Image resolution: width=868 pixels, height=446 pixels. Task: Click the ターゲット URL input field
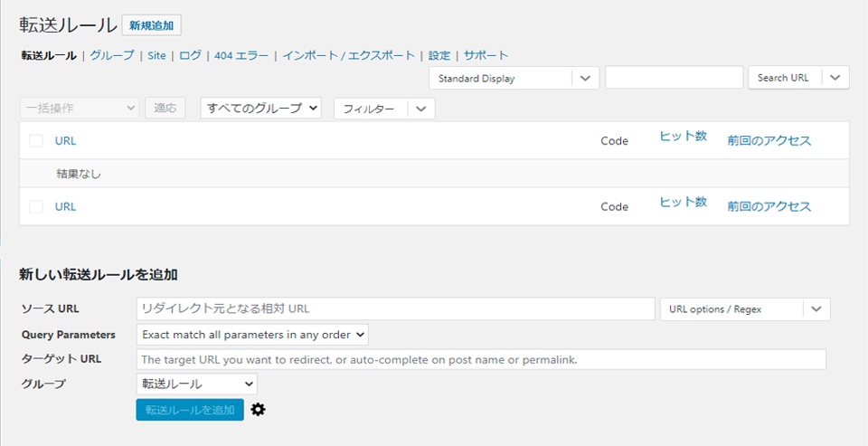(481, 359)
